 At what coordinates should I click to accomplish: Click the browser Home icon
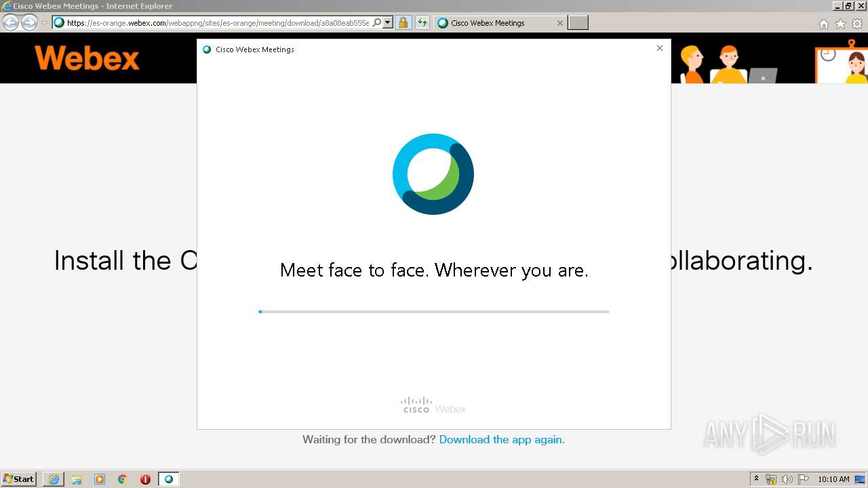(823, 24)
